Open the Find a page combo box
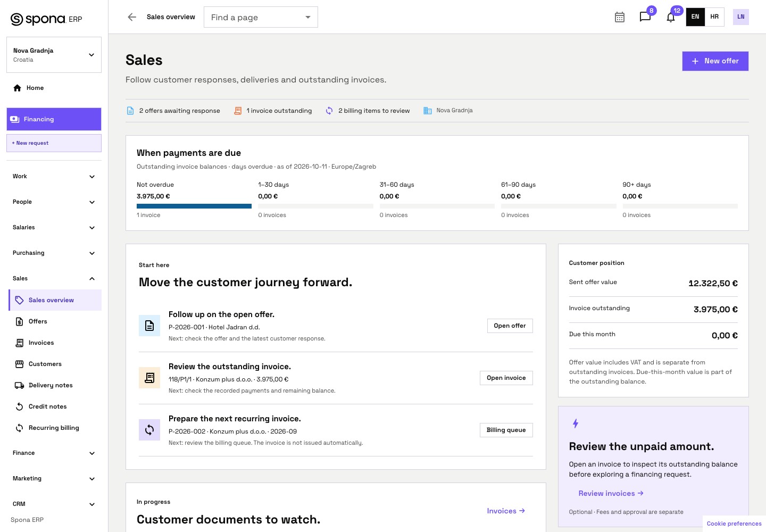This screenshot has width=766, height=532. point(261,17)
